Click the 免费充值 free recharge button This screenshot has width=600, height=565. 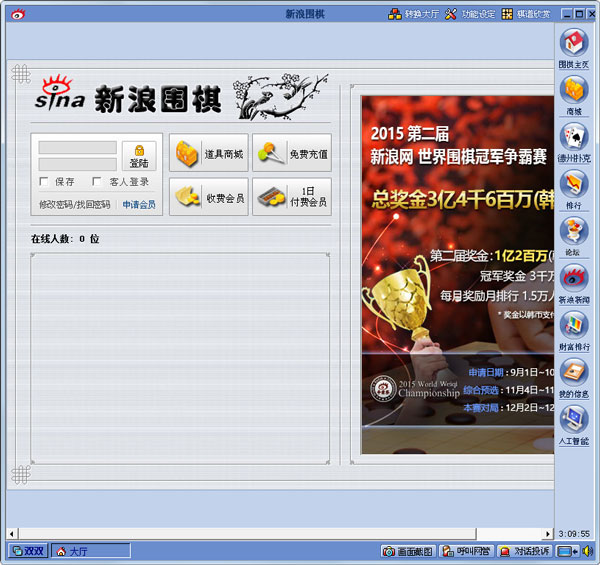tap(292, 153)
